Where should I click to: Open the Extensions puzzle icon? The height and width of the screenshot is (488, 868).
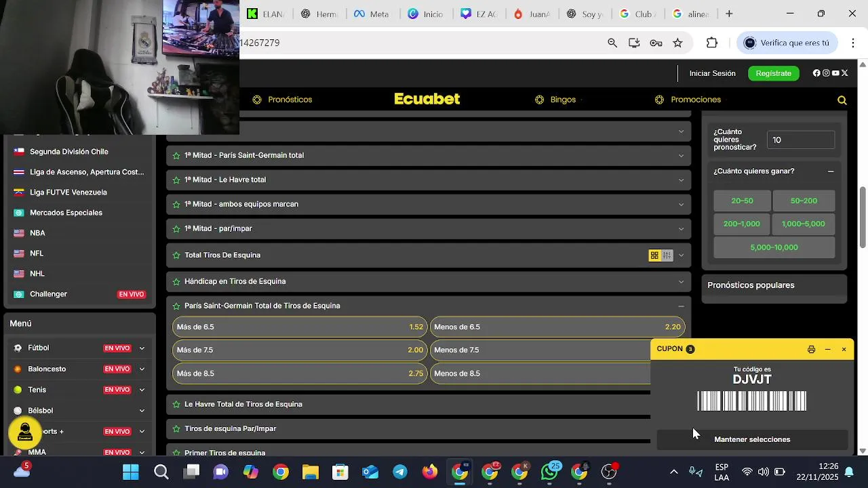click(x=712, y=43)
